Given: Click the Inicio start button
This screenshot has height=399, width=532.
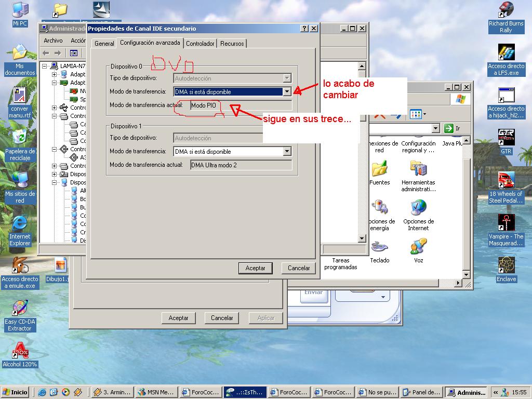Looking at the screenshot, I should point(15,392).
